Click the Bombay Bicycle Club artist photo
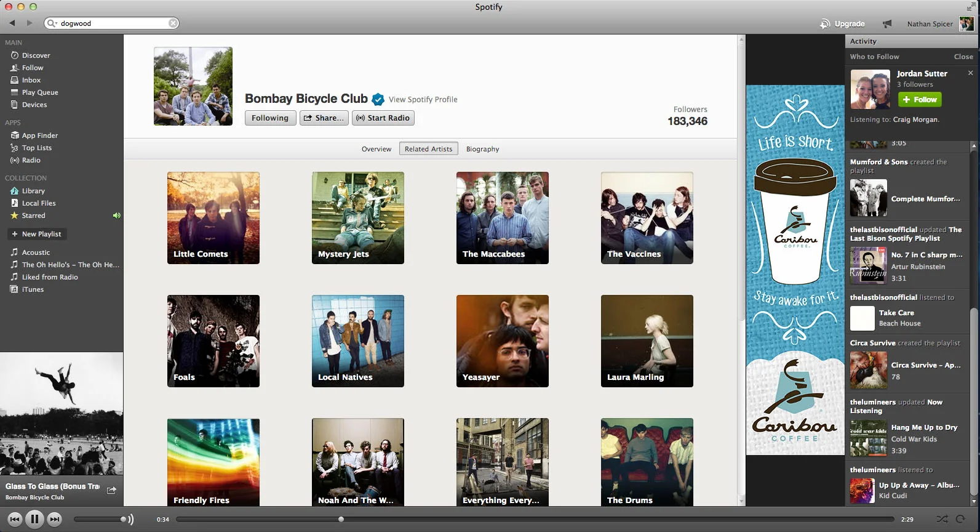The width and height of the screenshot is (980, 532). coord(193,86)
